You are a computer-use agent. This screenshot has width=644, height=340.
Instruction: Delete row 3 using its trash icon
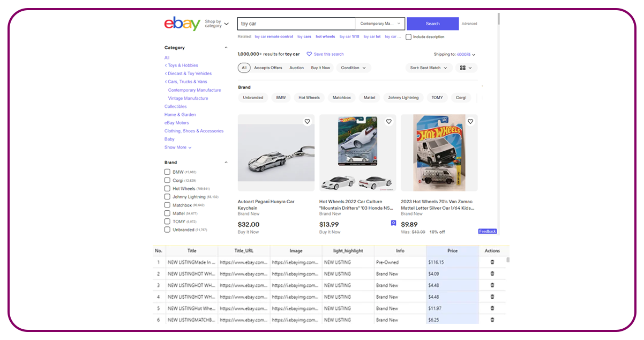tap(492, 285)
